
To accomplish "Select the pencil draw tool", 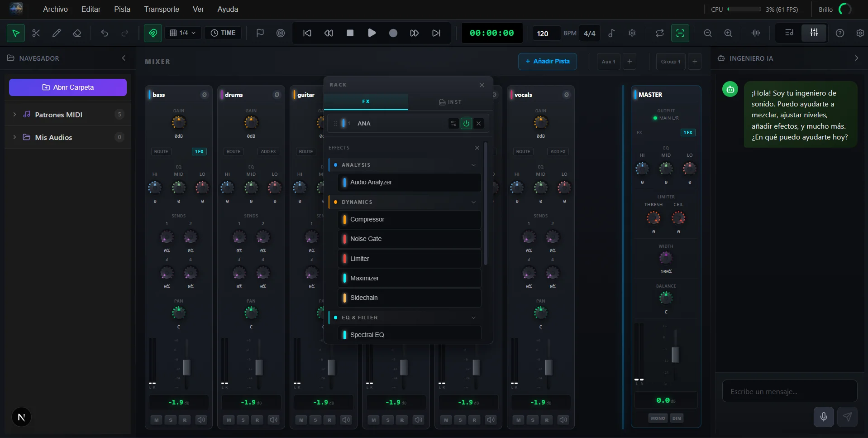I will (57, 33).
